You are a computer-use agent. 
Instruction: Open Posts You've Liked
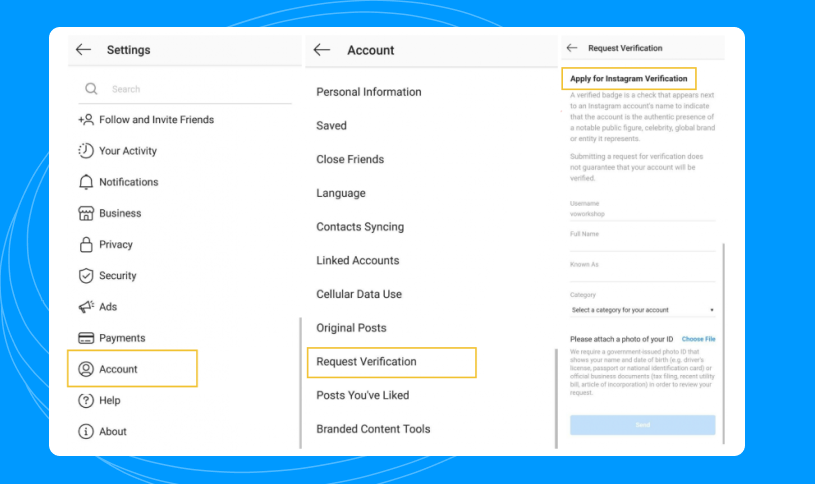(x=362, y=395)
